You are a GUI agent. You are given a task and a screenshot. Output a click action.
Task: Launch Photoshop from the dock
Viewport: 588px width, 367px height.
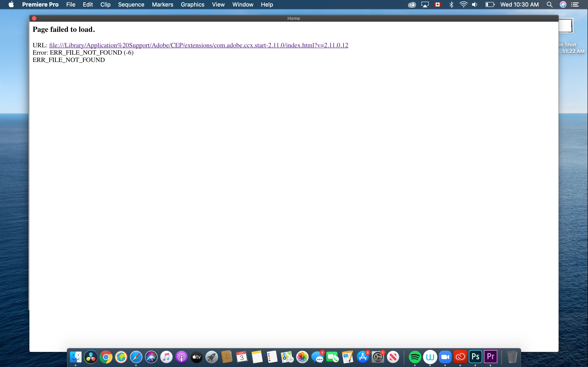(x=475, y=357)
